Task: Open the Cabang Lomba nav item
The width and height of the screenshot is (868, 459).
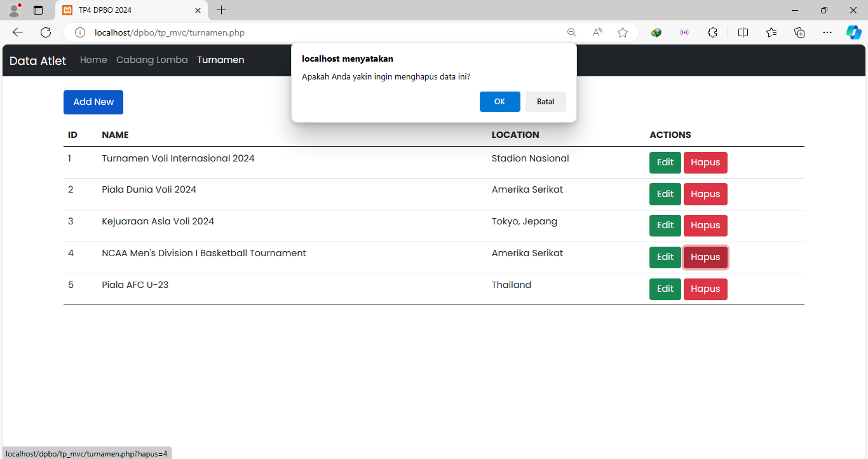Action: click(x=152, y=60)
